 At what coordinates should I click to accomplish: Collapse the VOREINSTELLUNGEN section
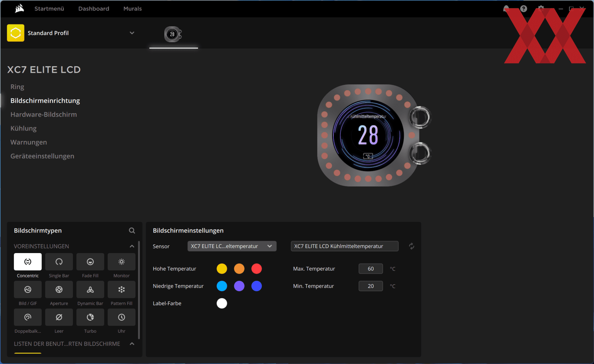click(132, 246)
